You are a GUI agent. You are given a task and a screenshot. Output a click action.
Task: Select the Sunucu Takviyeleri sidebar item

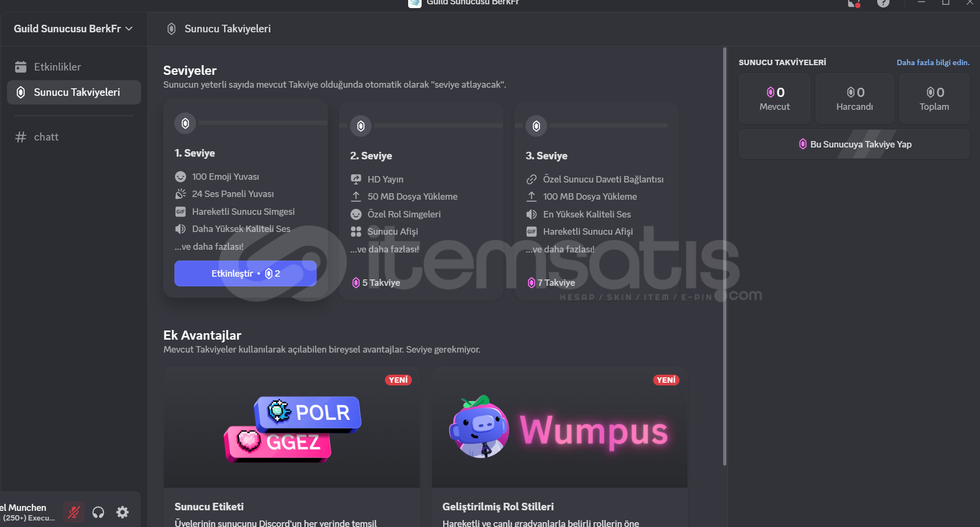(x=74, y=92)
